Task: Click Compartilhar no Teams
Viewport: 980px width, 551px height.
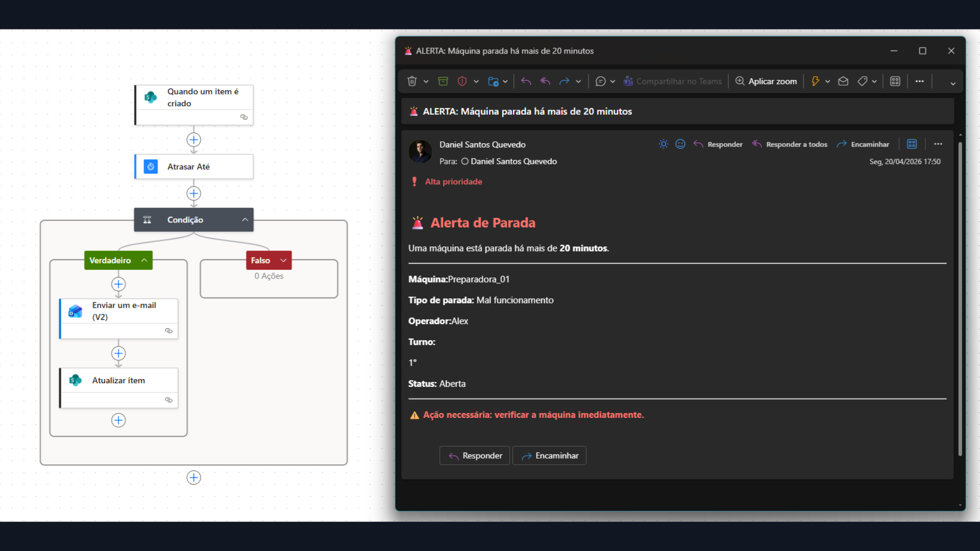Action: pos(673,81)
